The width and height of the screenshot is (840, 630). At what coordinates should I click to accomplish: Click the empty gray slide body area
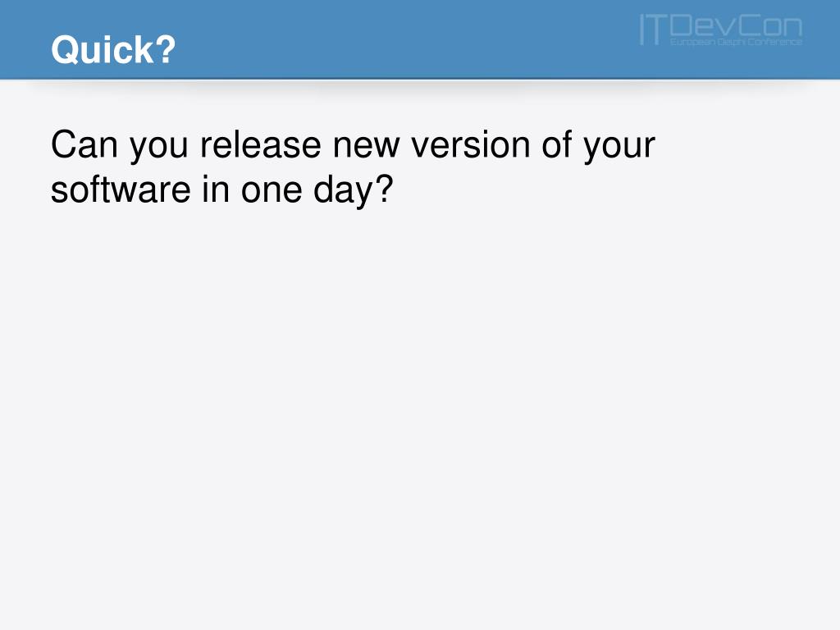pos(420,407)
